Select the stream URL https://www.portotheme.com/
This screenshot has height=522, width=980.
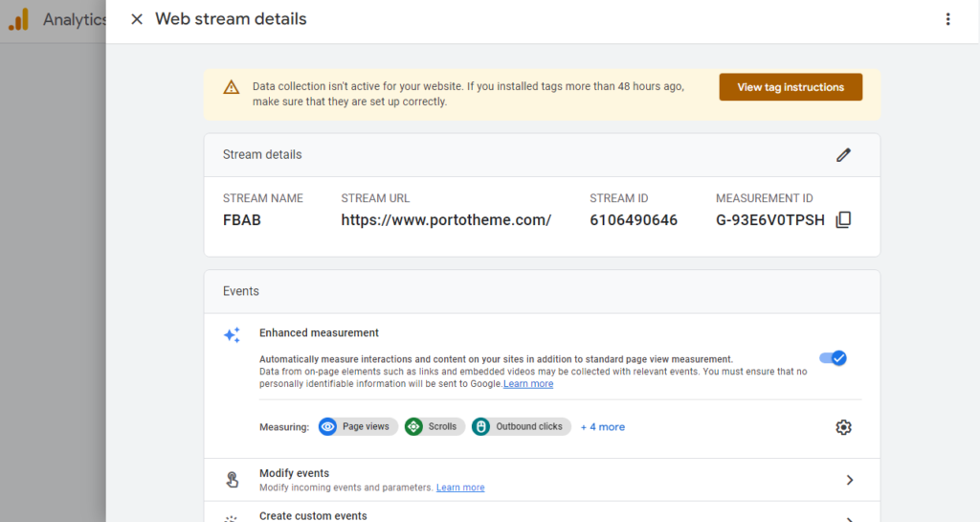point(446,220)
